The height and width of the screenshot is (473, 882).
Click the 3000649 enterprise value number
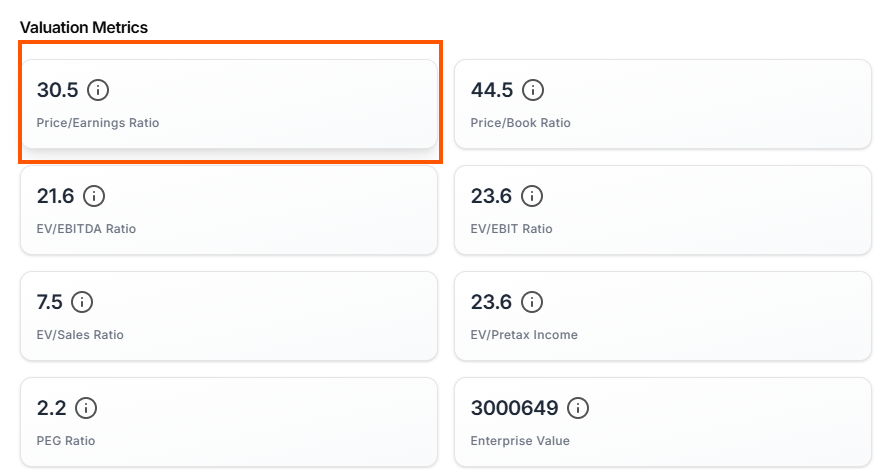click(x=515, y=408)
